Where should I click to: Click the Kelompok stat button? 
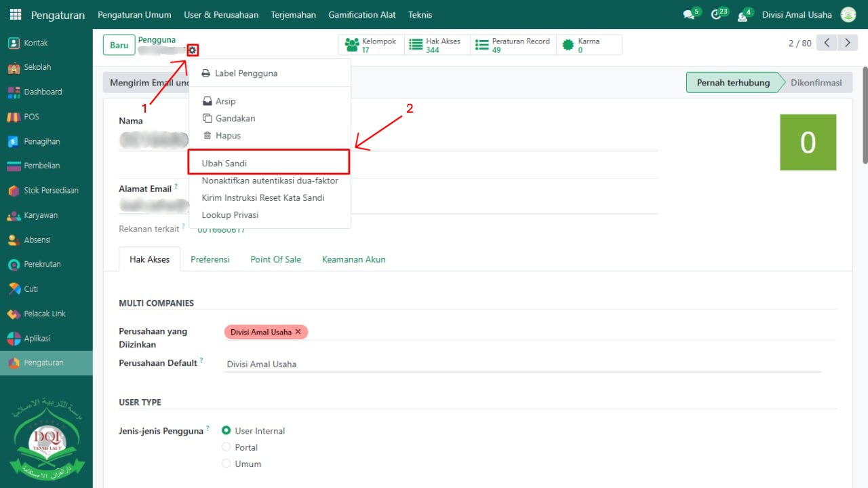pos(371,45)
